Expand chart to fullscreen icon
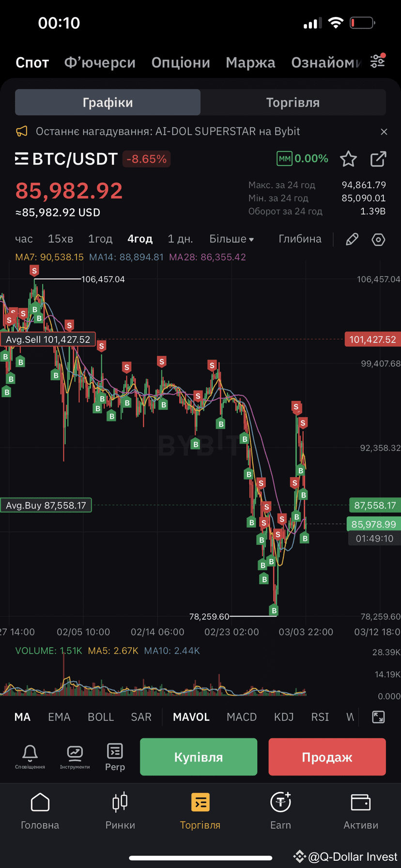Screen dimensions: 401x868 tap(378, 717)
